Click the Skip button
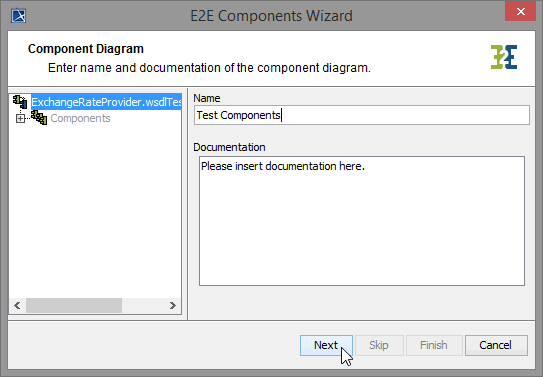This screenshot has height=377, width=543. (x=379, y=345)
